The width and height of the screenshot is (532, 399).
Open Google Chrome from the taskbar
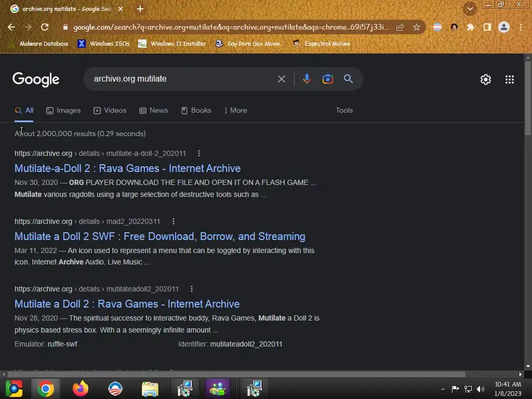click(x=46, y=389)
